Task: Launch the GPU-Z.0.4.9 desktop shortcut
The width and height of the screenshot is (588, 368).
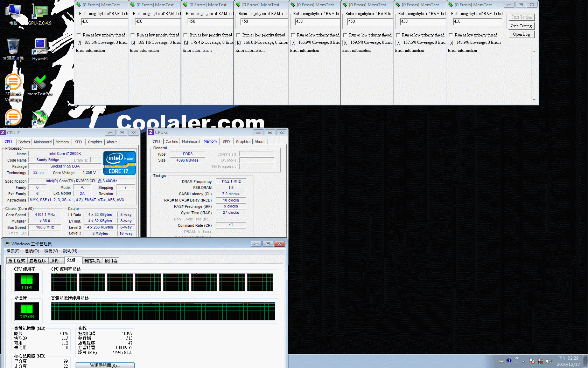Action: (40, 14)
